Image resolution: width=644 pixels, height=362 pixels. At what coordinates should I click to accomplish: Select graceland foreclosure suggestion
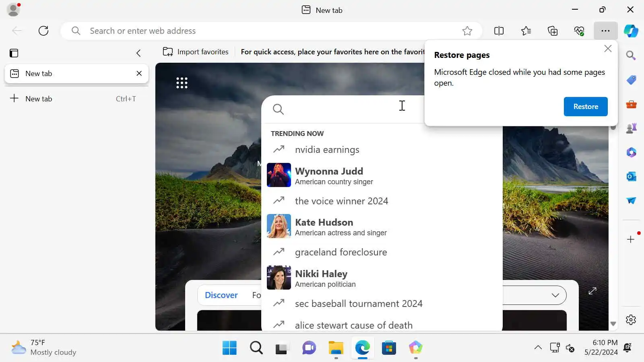pos(382,252)
